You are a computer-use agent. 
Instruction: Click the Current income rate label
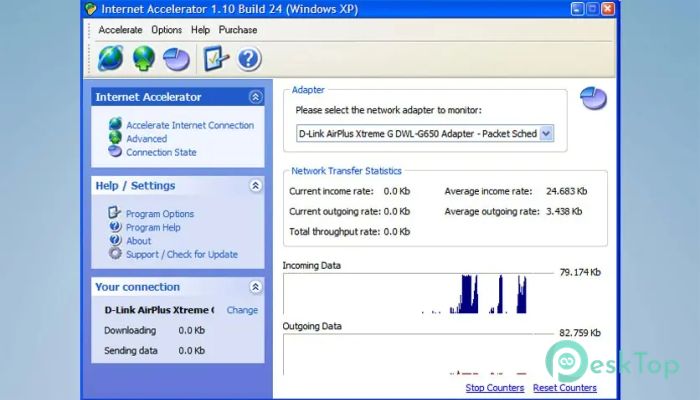coord(331,191)
